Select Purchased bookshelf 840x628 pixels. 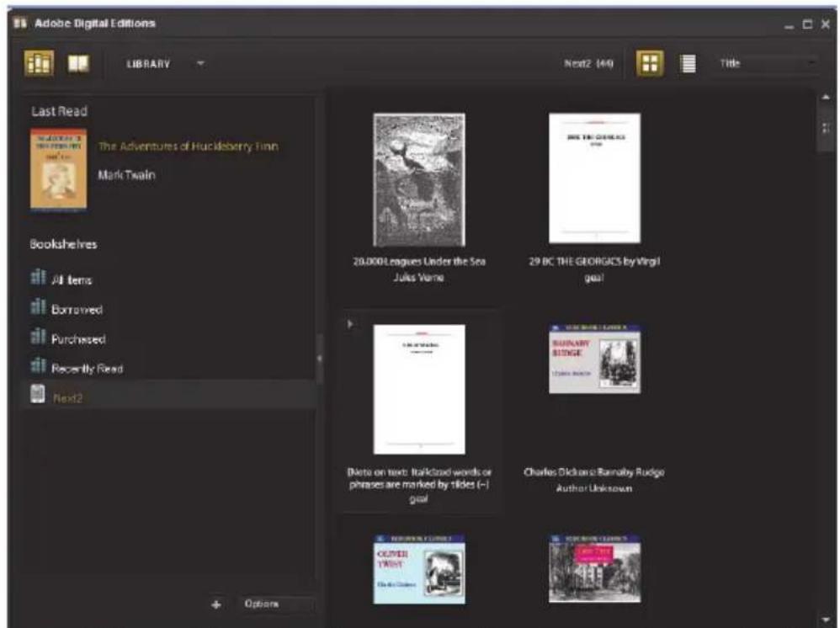[168, 338]
